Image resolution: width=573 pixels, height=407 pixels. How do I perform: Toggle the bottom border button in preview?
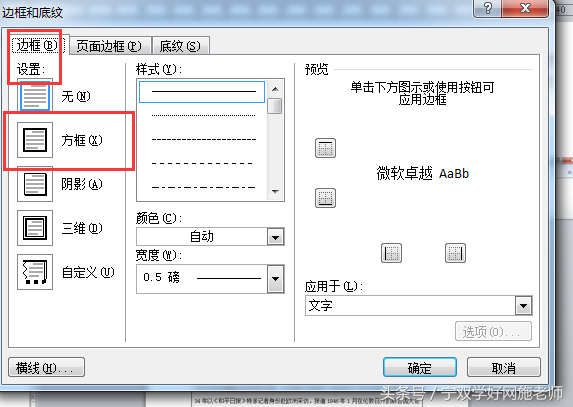click(325, 198)
